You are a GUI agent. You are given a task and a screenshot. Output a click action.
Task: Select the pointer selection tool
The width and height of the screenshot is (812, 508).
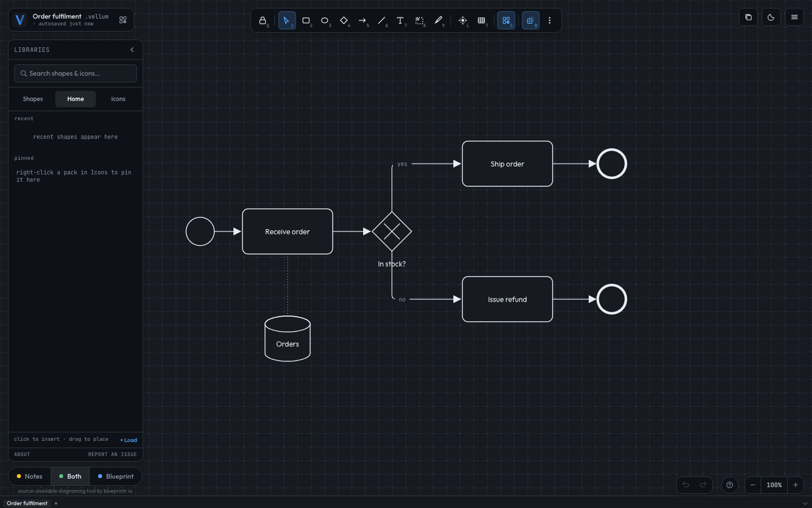click(x=286, y=21)
